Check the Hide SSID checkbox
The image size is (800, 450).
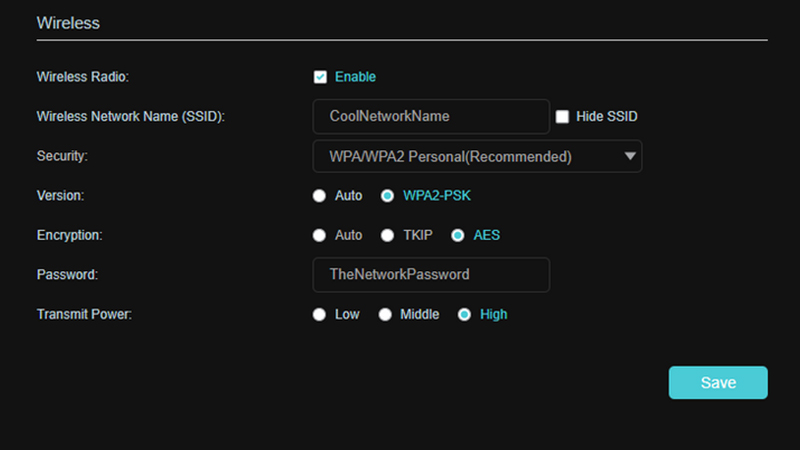(562, 116)
